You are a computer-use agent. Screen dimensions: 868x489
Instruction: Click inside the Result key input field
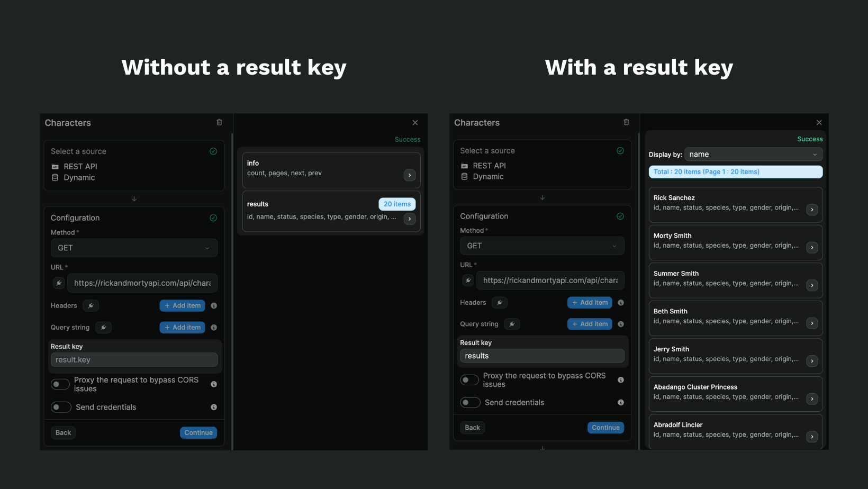point(134,359)
